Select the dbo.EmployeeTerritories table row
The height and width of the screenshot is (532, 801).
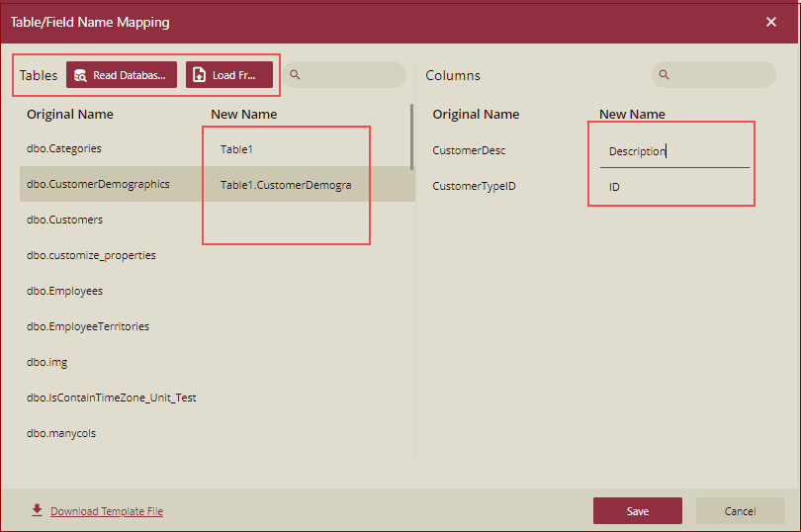[218, 326]
